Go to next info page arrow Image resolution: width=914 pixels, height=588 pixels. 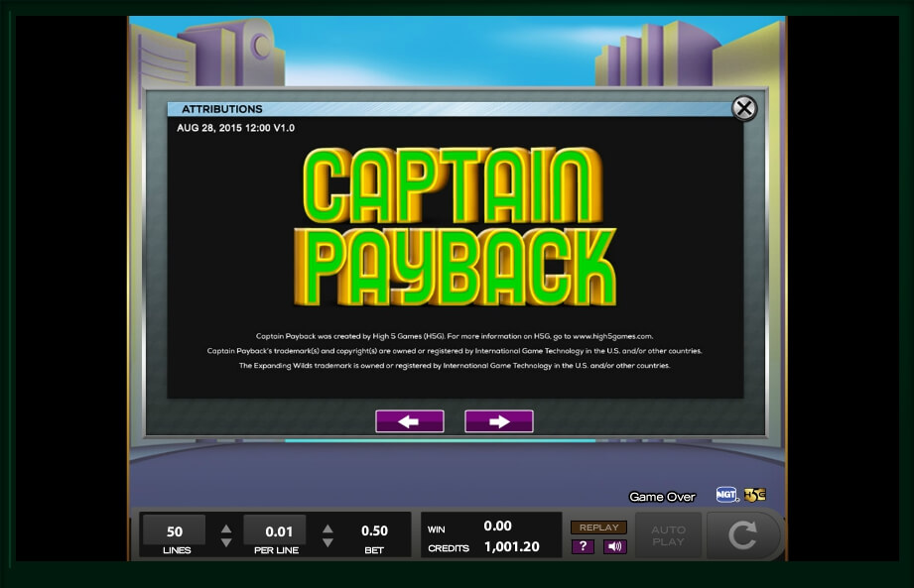[x=499, y=420]
